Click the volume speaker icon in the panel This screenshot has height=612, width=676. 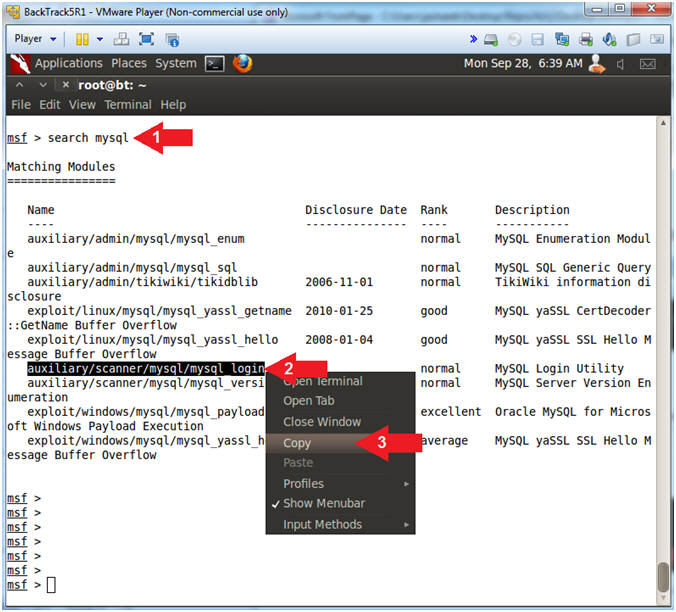pyautogui.click(x=620, y=65)
